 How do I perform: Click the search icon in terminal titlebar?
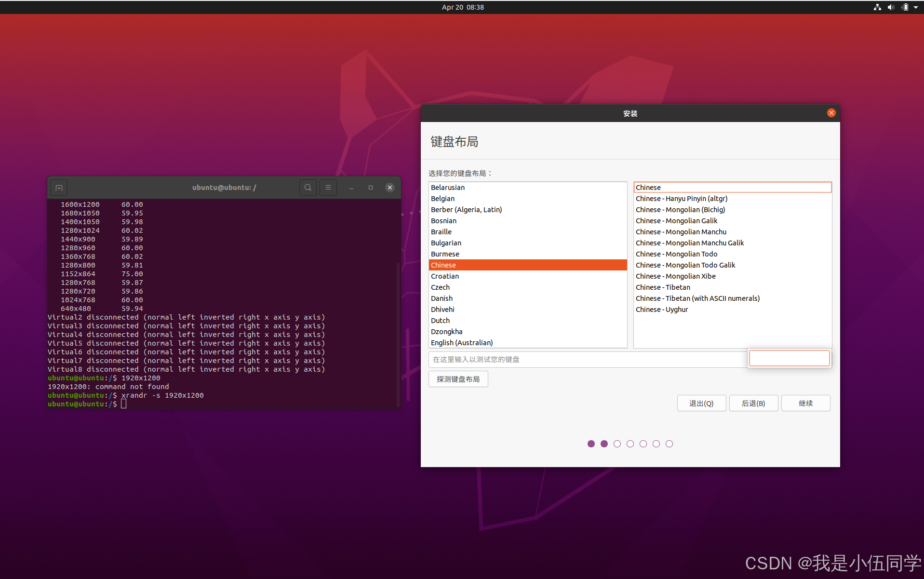(308, 188)
